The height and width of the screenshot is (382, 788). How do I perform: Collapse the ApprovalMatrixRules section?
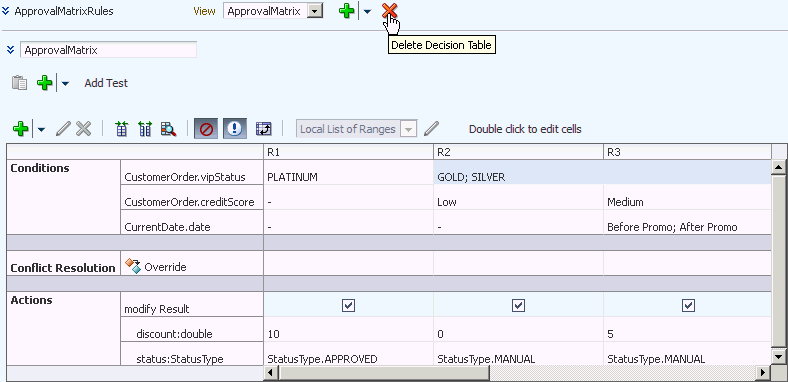coord(6,11)
